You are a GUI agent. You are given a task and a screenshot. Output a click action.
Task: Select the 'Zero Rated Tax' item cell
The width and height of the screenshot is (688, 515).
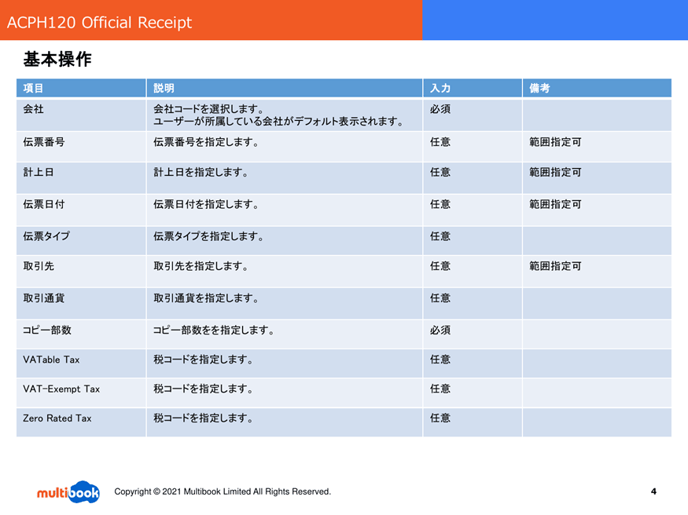(81, 422)
